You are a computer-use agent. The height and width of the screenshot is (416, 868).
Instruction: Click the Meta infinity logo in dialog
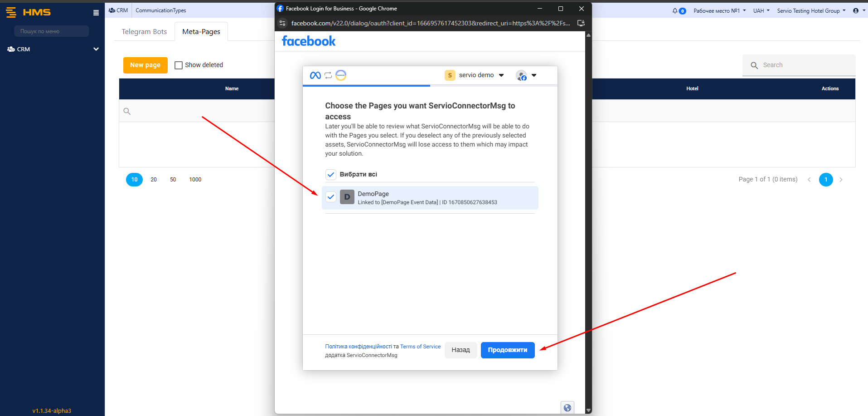(315, 75)
